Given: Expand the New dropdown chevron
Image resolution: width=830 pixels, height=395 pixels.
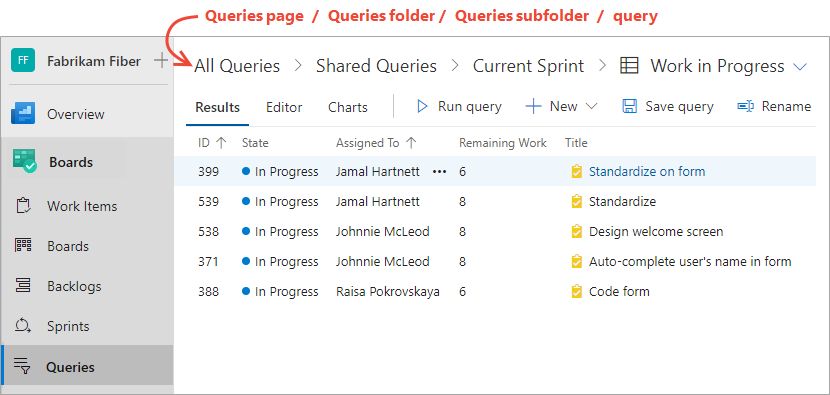Looking at the screenshot, I should click(591, 106).
